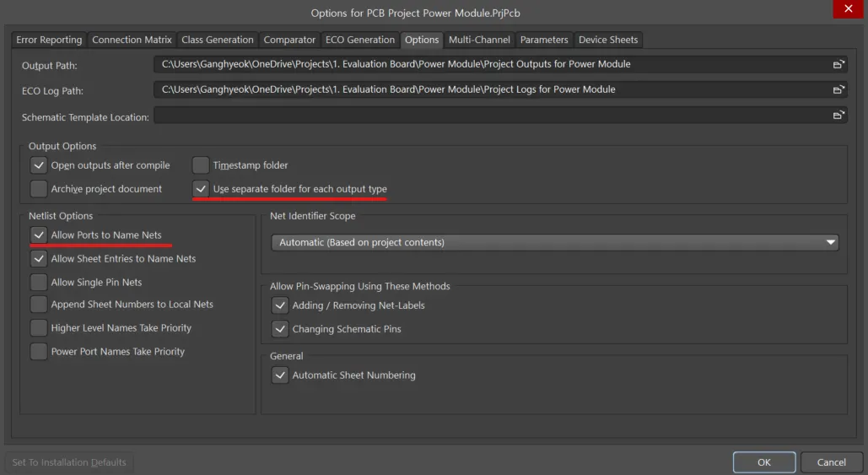Check Power Port Names Take Priority
Image resolution: width=868 pixels, height=475 pixels.
(x=39, y=352)
